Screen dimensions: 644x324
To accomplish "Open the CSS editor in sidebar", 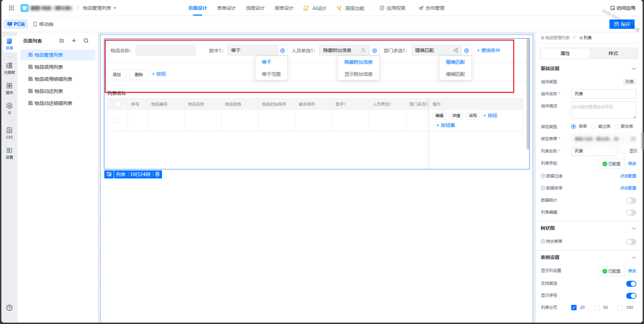I will coord(9,133).
